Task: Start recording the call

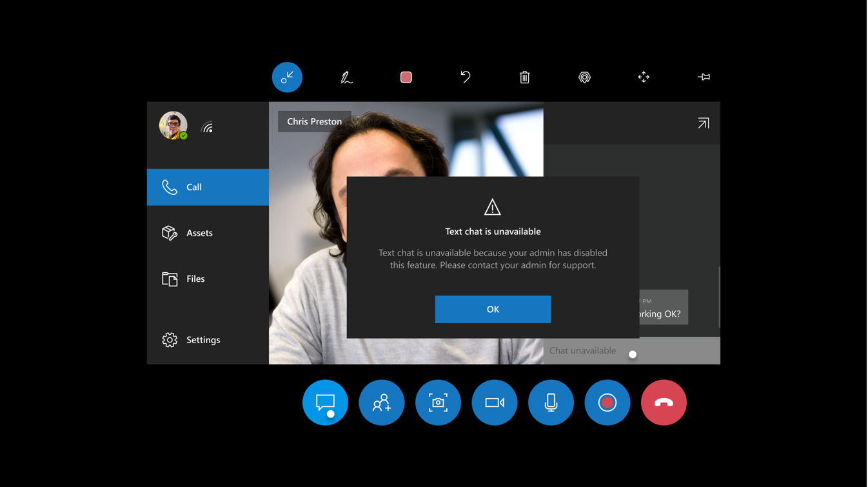Action: [607, 402]
